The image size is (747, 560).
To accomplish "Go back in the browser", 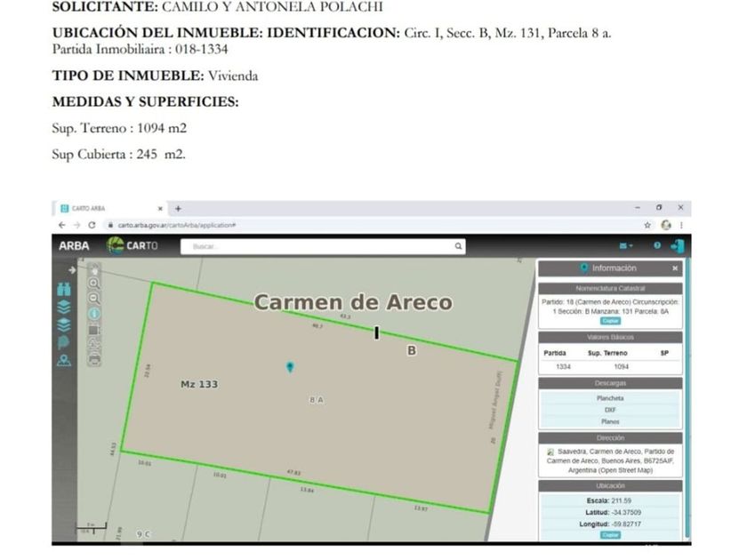I will click(61, 225).
